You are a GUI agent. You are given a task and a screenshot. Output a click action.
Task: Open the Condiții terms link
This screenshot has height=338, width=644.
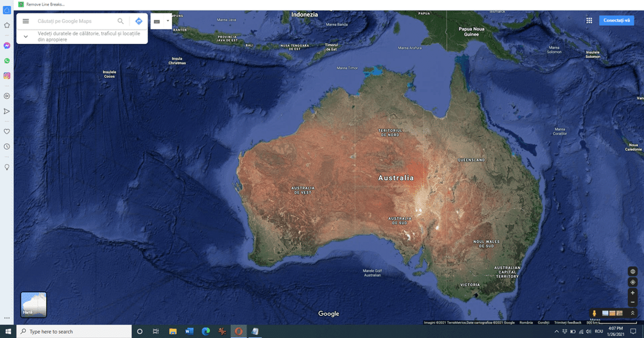point(544,322)
